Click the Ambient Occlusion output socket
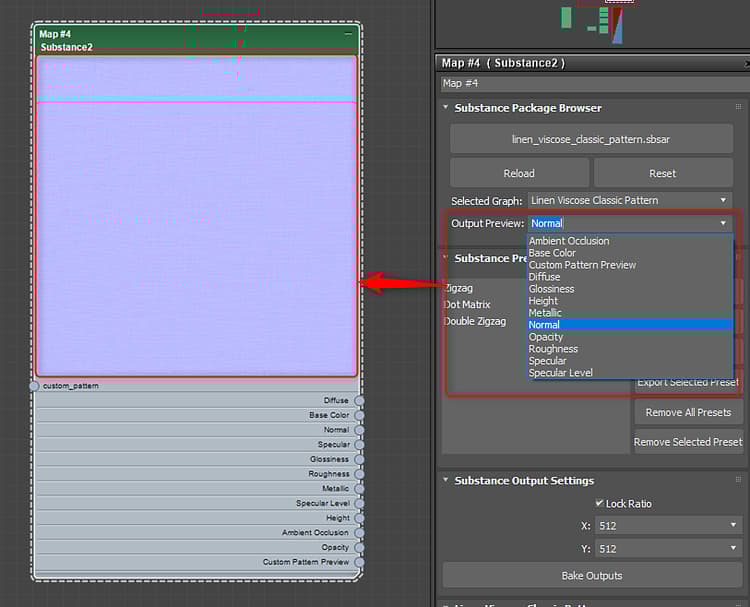Image resolution: width=750 pixels, height=607 pixels. (x=359, y=533)
